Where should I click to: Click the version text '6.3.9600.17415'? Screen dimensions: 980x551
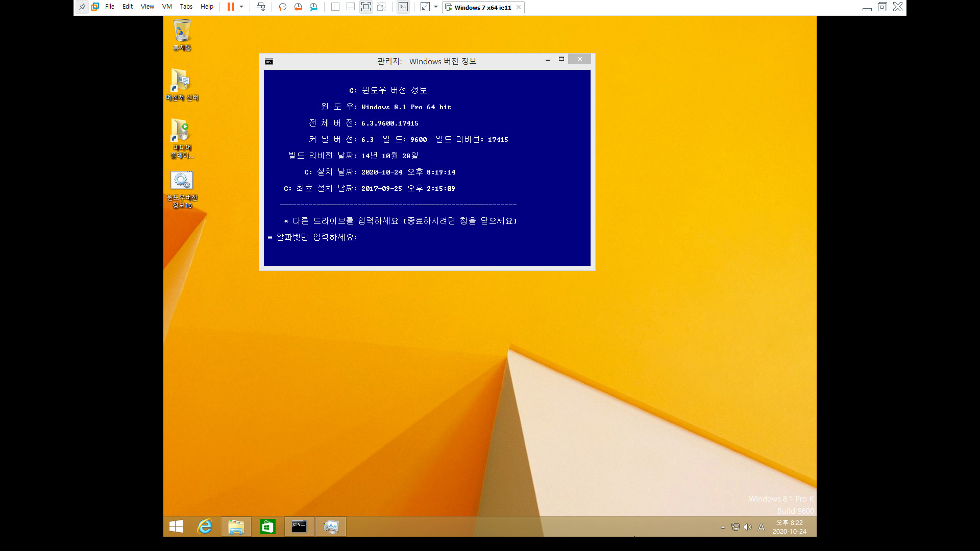(390, 123)
